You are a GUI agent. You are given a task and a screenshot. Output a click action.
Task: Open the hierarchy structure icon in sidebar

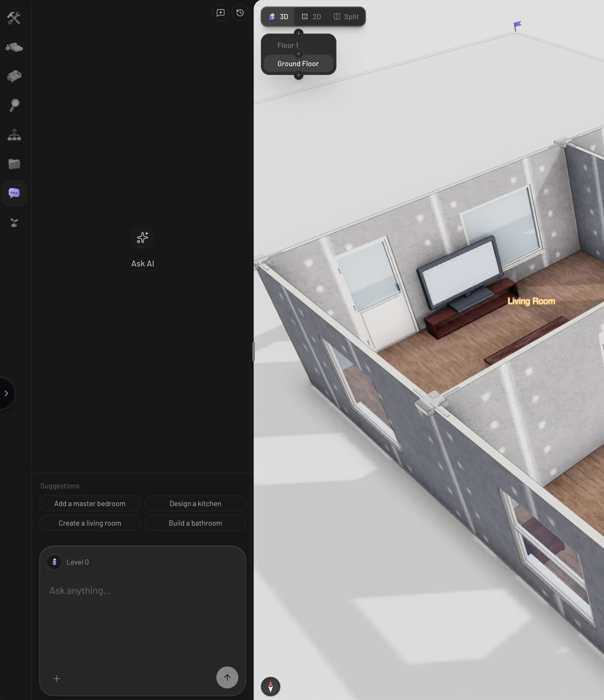pos(14,135)
